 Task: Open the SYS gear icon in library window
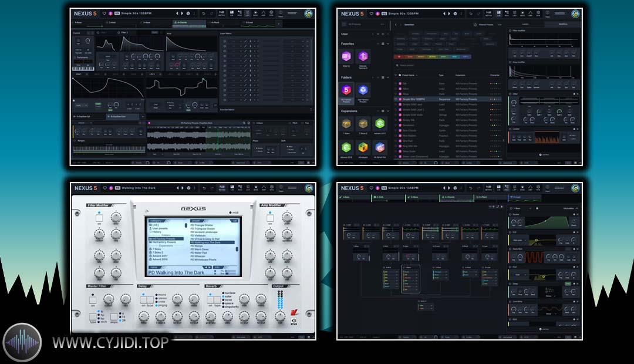point(538,14)
